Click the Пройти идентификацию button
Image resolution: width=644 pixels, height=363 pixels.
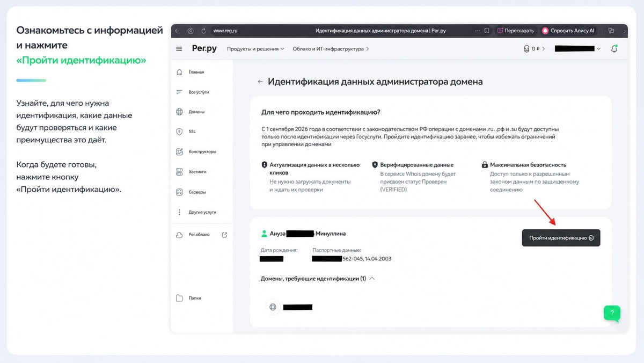point(561,238)
